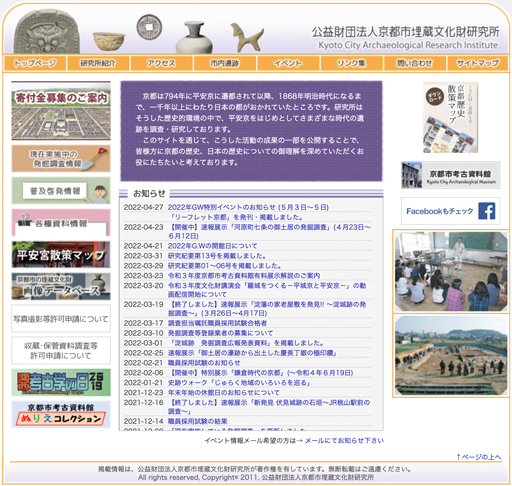Screen dimensions: 512x486
Task: Open the 平安宮散策マップ banner
Action: (x=61, y=255)
